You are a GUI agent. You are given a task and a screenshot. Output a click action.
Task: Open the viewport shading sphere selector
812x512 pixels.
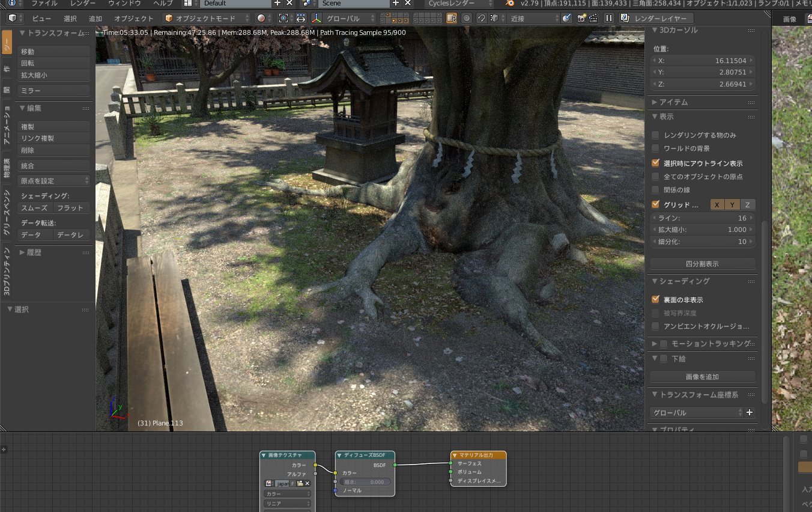coord(264,19)
